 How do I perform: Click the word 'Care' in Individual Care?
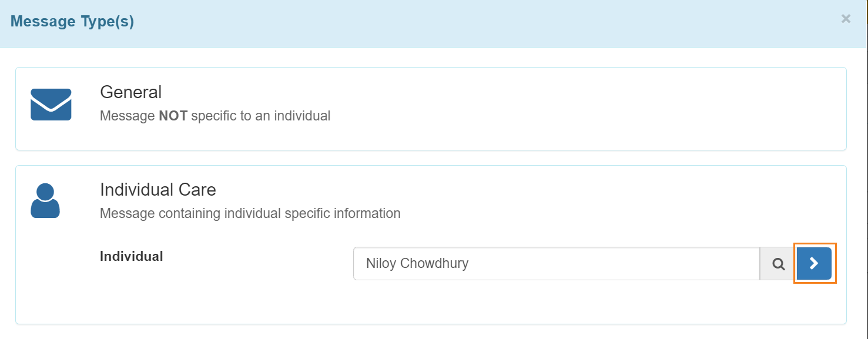[x=197, y=190]
